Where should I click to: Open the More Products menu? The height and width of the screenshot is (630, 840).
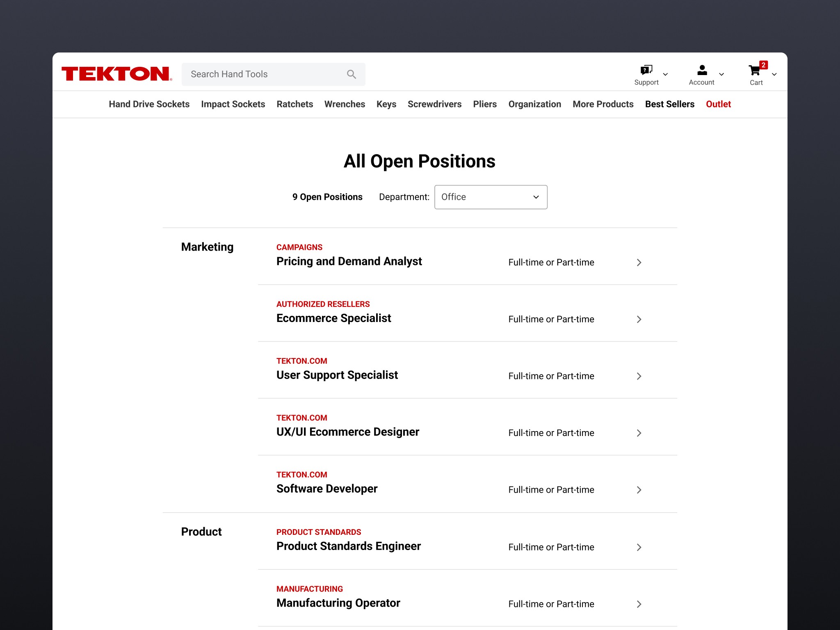click(x=603, y=104)
